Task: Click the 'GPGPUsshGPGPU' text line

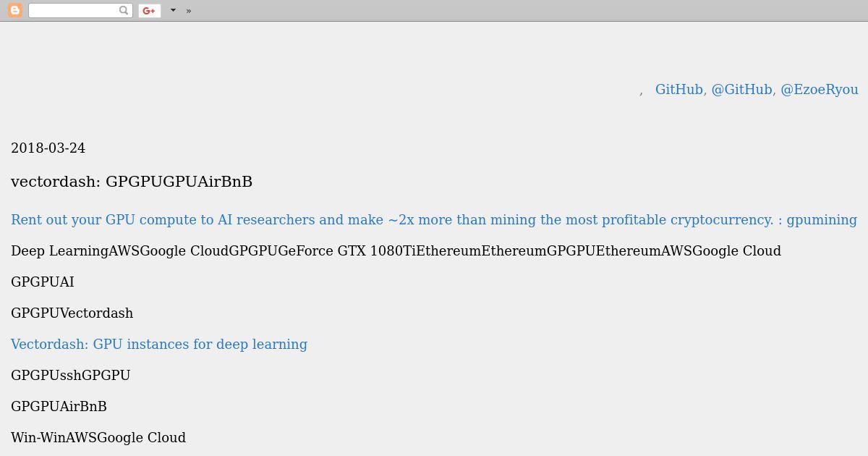Action: click(71, 375)
